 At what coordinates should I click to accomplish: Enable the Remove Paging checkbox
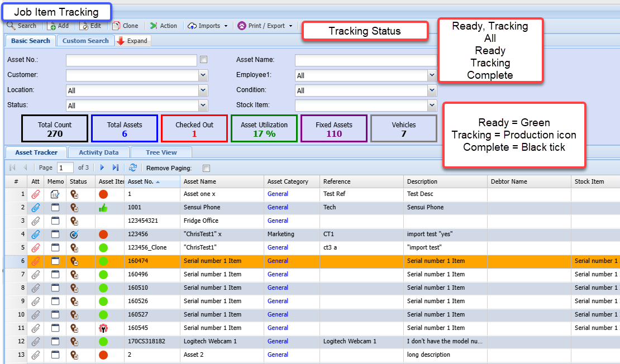click(206, 168)
